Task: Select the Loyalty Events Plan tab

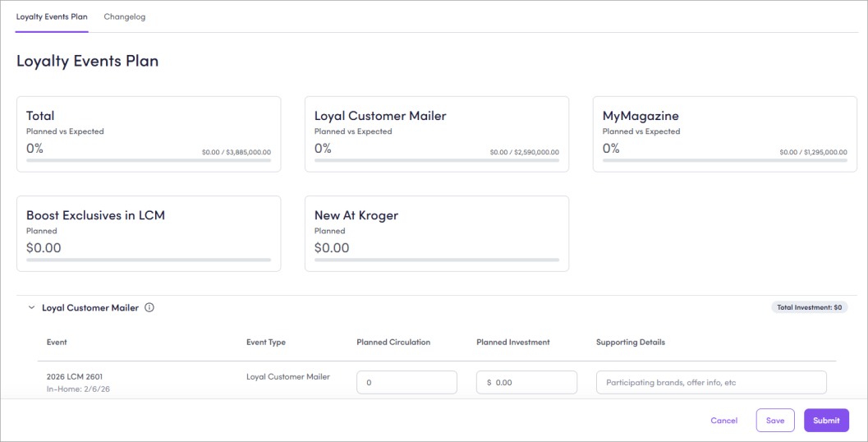Action: tap(52, 16)
